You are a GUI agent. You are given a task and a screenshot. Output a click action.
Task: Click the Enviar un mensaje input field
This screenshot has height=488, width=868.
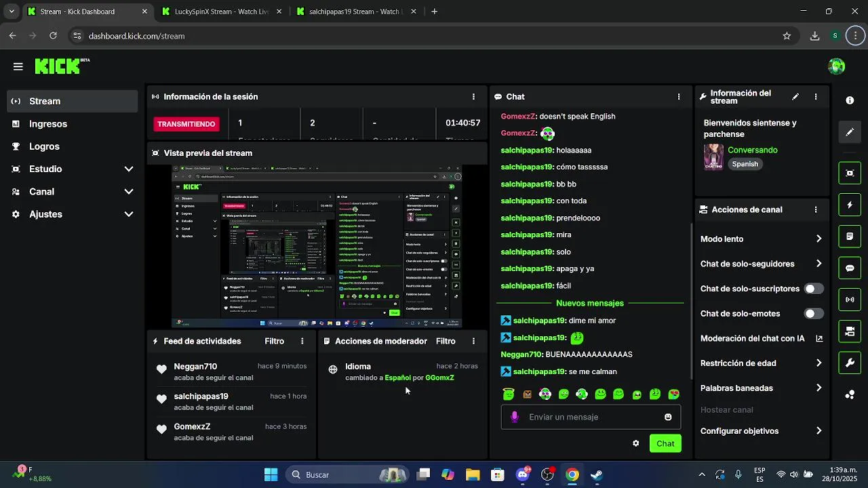click(x=590, y=418)
